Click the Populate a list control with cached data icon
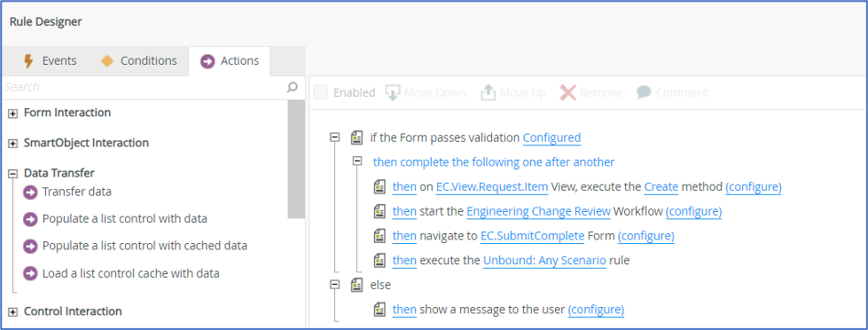This screenshot has height=330, width=868. click(x=30, y=246)
